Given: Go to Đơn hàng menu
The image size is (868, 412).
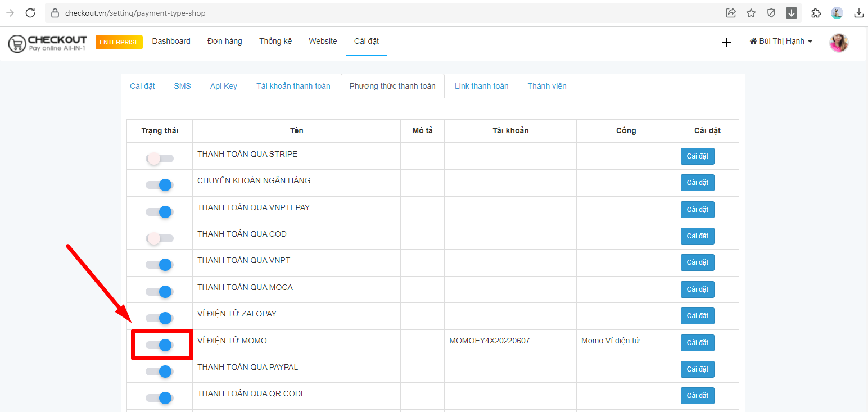Looking at the screenshot, I should click(224, 41).
